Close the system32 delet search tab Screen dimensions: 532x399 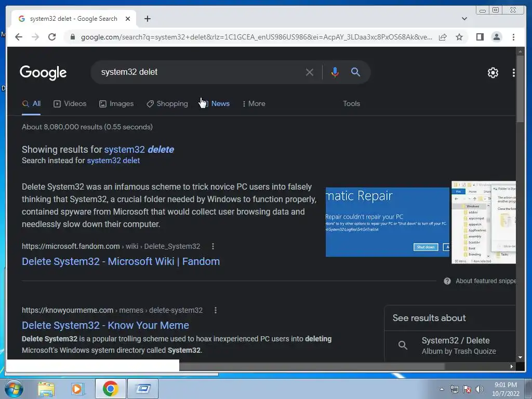pyautogui.click(x=128, y=19)
